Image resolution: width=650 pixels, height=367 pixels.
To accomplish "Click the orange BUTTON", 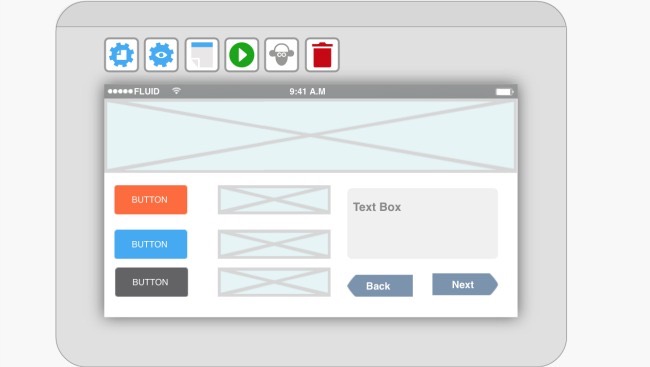I will [x=151, y=199].
